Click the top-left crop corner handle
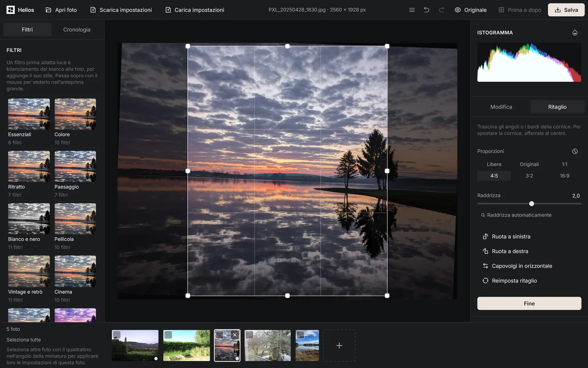The image size is (588, 368). tap(188, 46)
